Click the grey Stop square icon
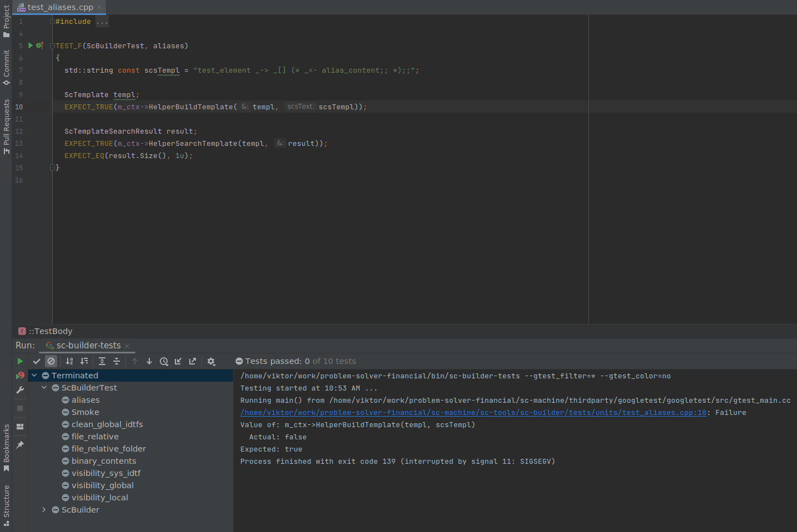The image size is (797, 532). (x=21, y=408)
